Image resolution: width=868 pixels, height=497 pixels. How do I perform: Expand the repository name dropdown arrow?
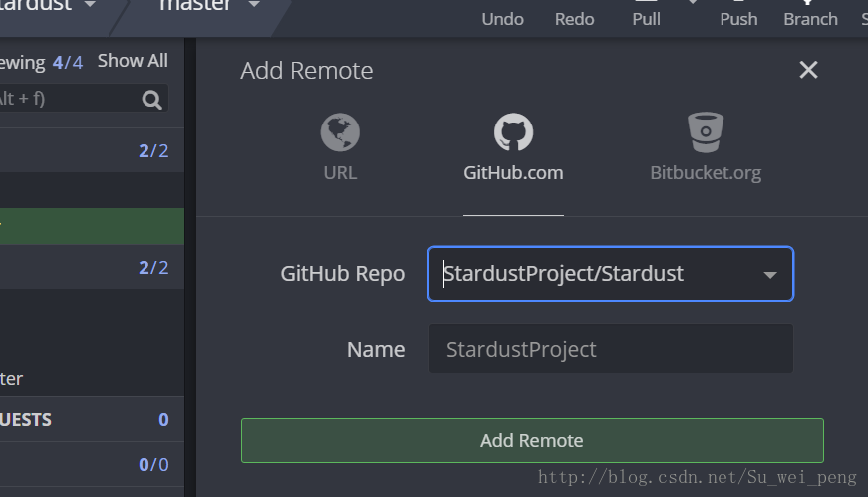coord(90,4)
